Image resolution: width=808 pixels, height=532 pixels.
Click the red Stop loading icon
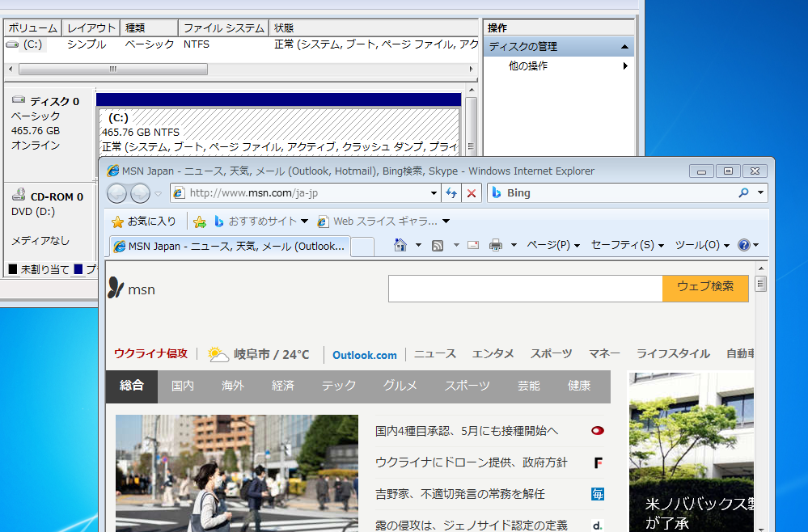[x=472, y=193]
